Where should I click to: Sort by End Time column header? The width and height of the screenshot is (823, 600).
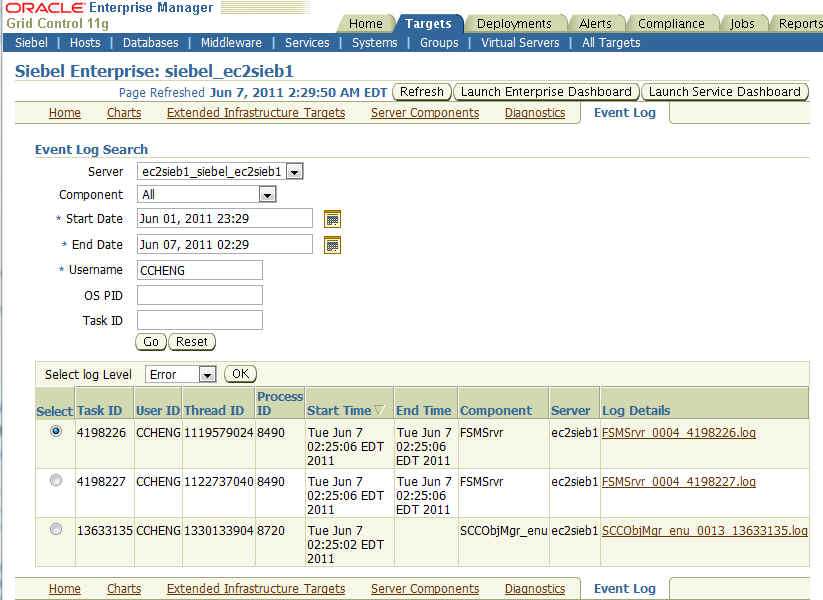coord(424,410)
